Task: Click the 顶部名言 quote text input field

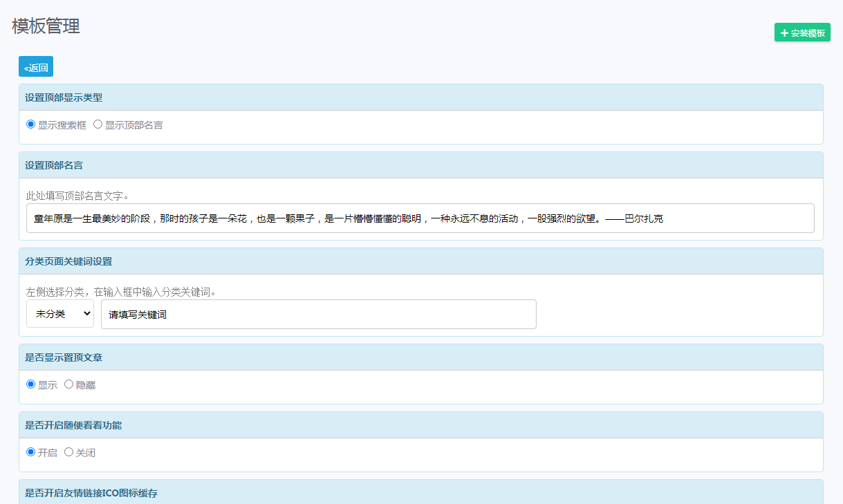Action: [420, 218]
